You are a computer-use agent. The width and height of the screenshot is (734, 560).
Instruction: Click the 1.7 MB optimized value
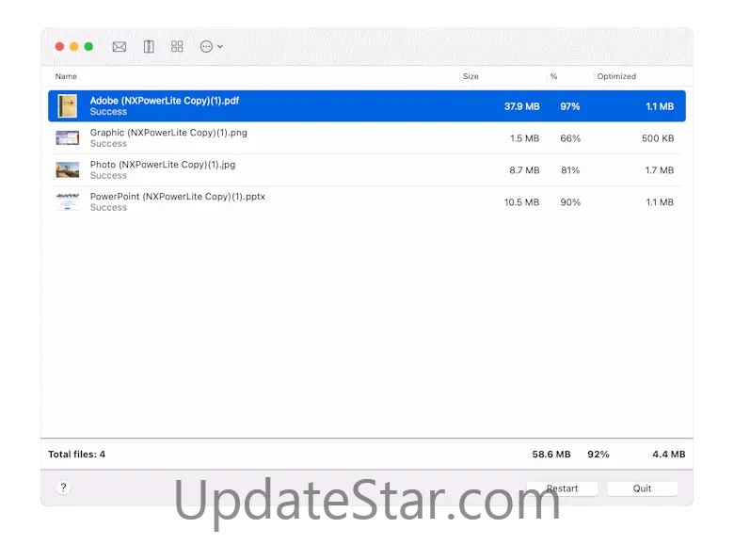click(660, 170)
